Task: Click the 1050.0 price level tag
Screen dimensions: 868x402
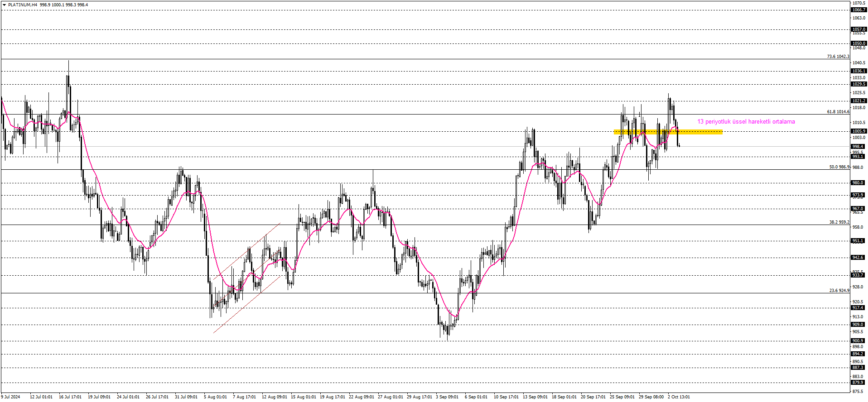Action: click(x=858, y=43)
